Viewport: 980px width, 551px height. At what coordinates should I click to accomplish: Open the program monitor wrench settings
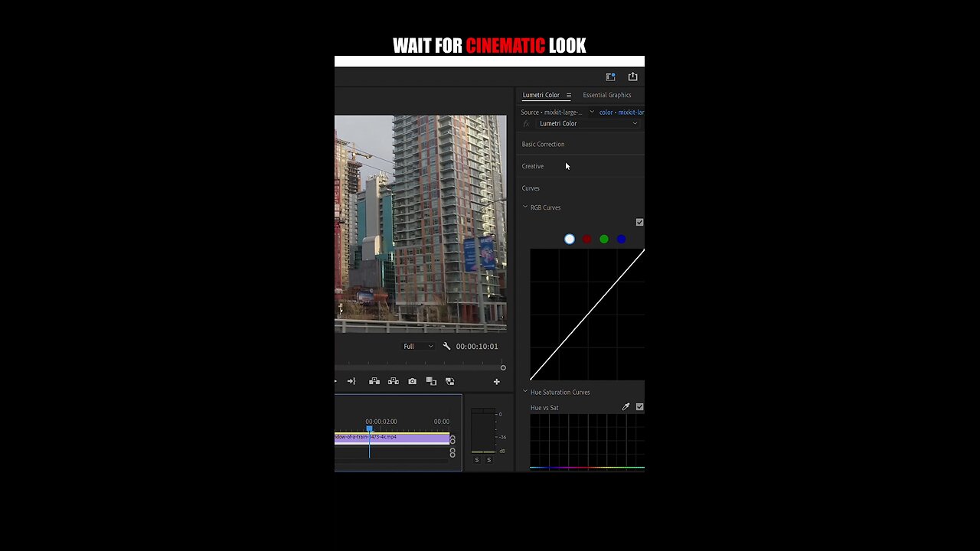[x=446, y=346]
